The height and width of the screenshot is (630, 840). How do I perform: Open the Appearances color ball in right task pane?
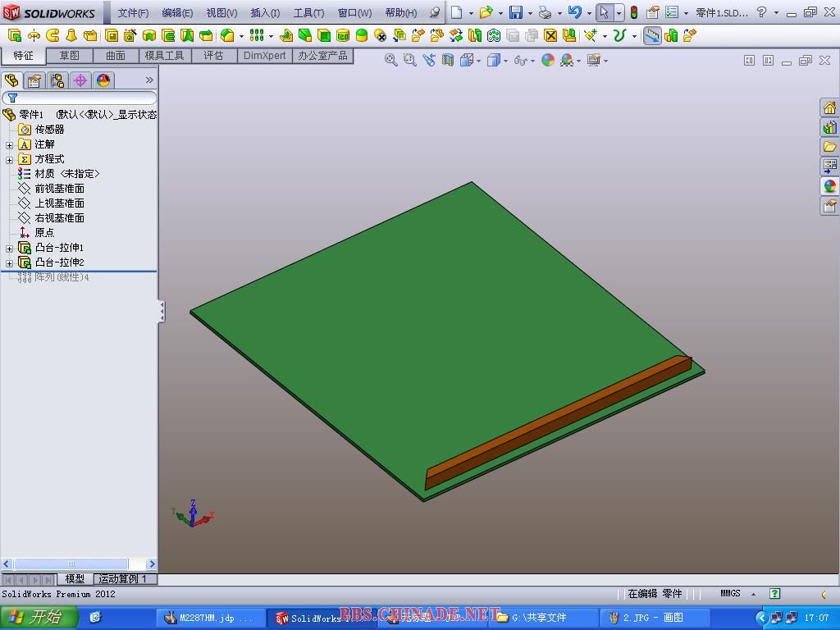(829, 186)
